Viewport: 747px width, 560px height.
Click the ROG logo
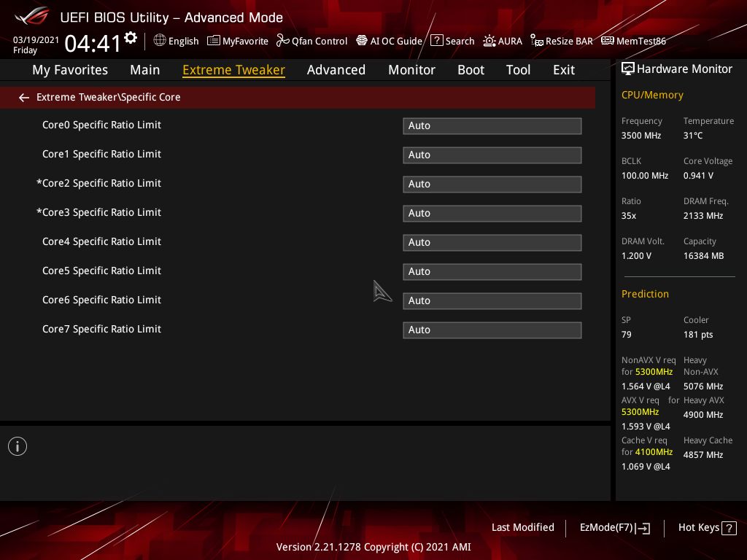pos(32,16)
